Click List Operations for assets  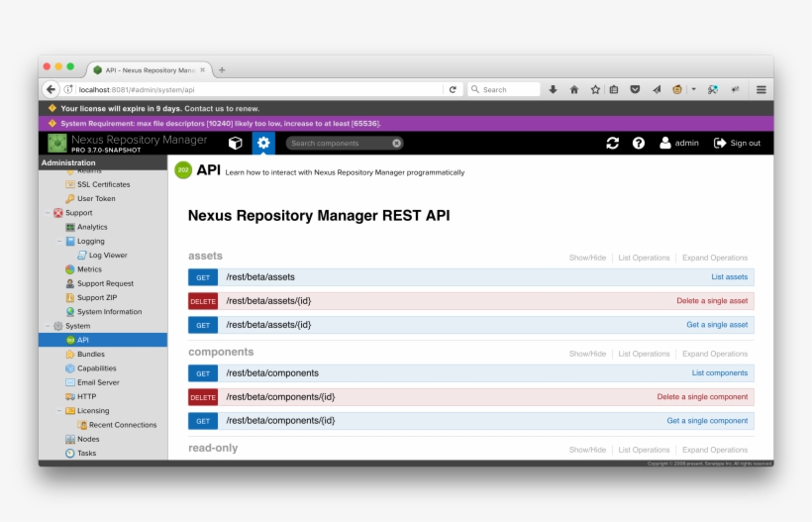pyautogui.click(x=644, y=258)
